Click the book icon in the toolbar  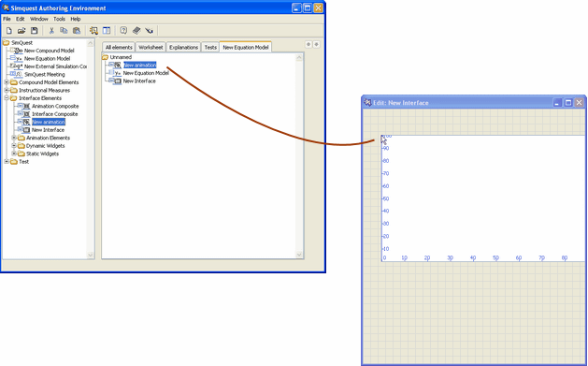136,30
